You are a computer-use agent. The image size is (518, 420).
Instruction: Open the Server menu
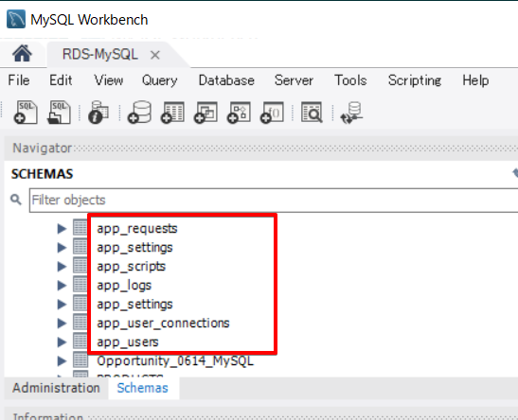[x=294, y=80]
